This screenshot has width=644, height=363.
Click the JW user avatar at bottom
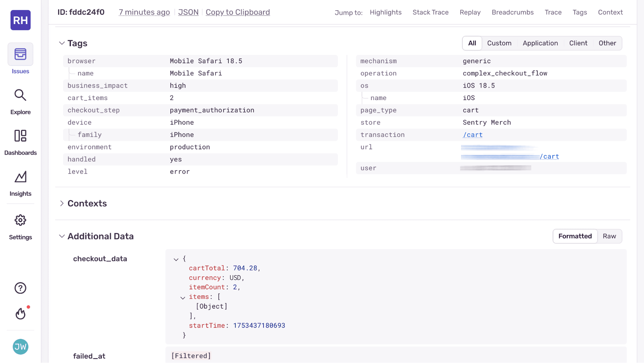pos(20,347)
